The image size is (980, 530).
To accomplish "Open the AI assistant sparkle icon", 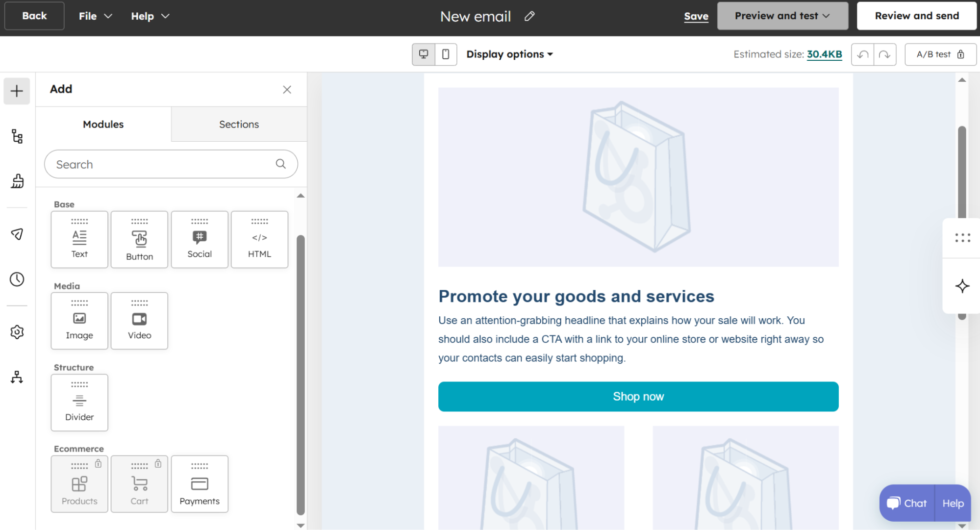I will (x=962, y=286).
